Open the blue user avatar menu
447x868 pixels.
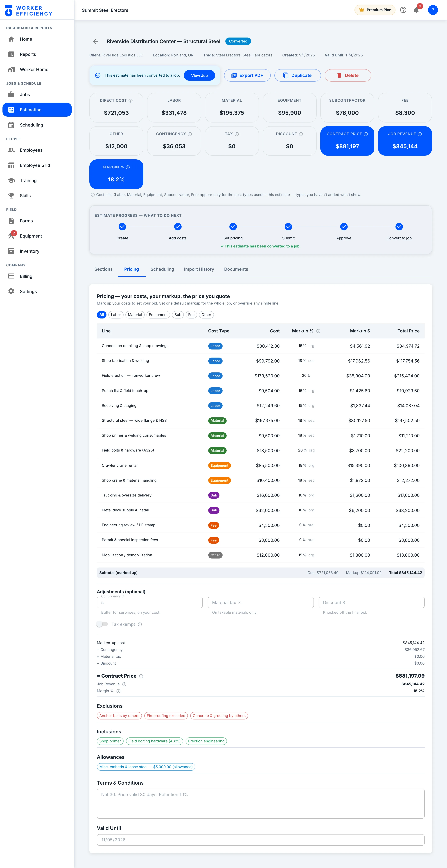click(433, 10)
